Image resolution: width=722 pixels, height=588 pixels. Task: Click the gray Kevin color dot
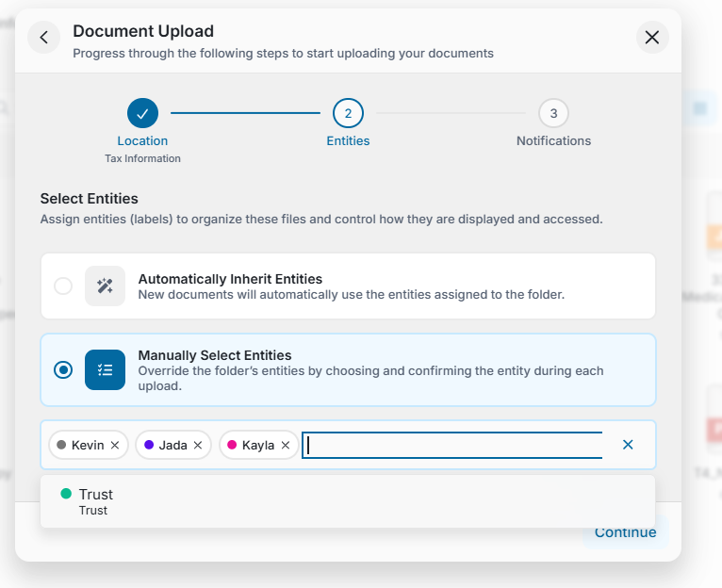(61, 445)
